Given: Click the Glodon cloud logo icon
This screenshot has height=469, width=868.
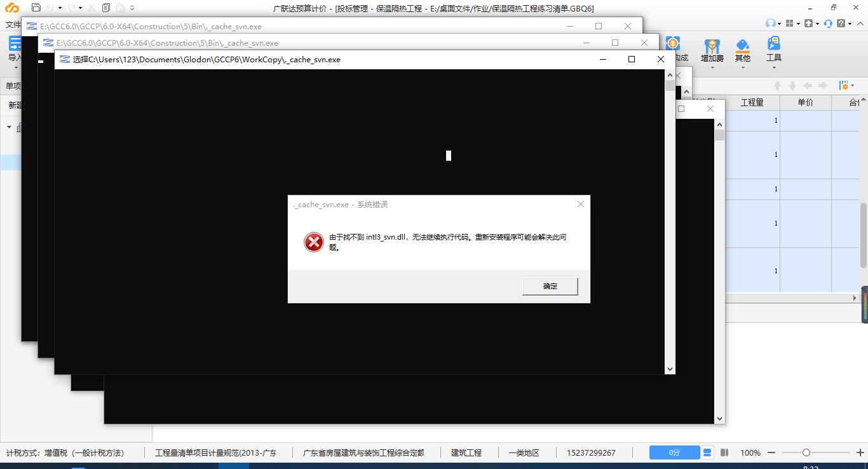Looking at the screenshot, I should point(12,8).
